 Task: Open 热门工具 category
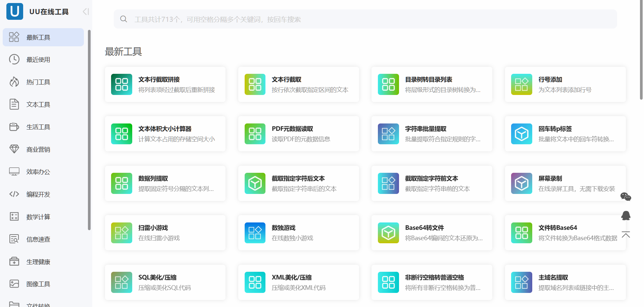[x=43, y=82]
